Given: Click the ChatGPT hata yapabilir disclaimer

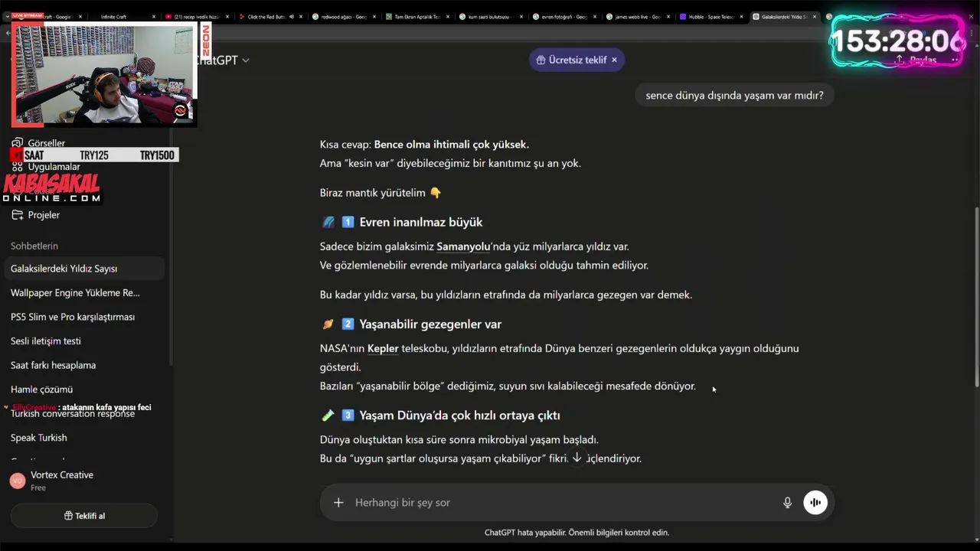Looking at the screenshot, I should (577, 533).
